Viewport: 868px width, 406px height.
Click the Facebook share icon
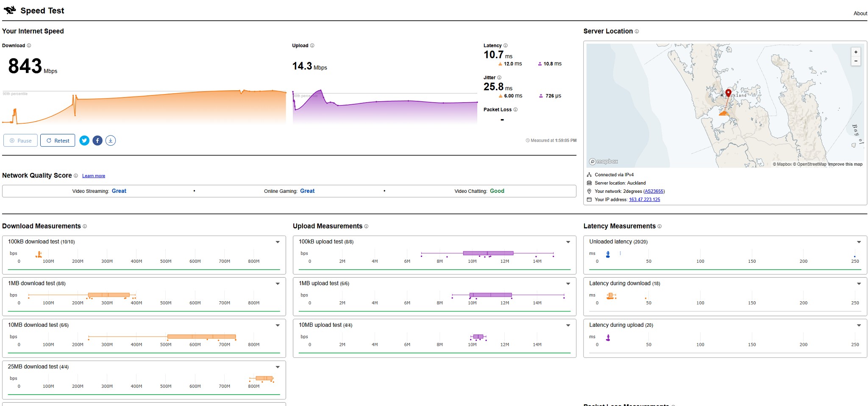coord(97,141)
